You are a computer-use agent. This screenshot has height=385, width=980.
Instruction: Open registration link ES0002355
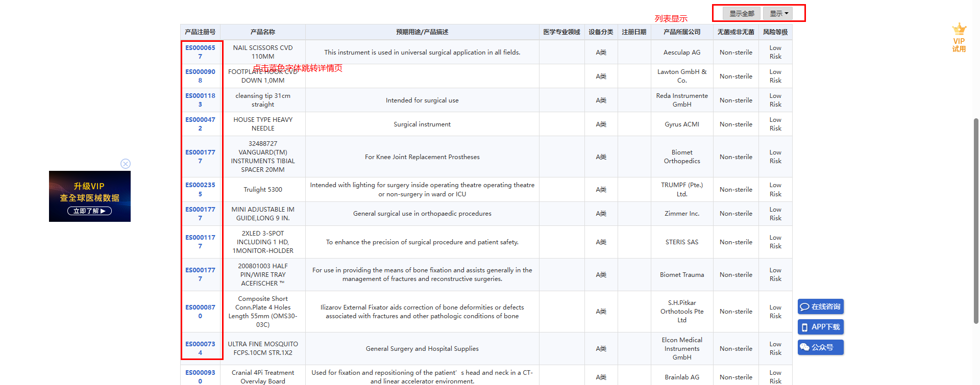pyautogui.click(x=200, y=189)
